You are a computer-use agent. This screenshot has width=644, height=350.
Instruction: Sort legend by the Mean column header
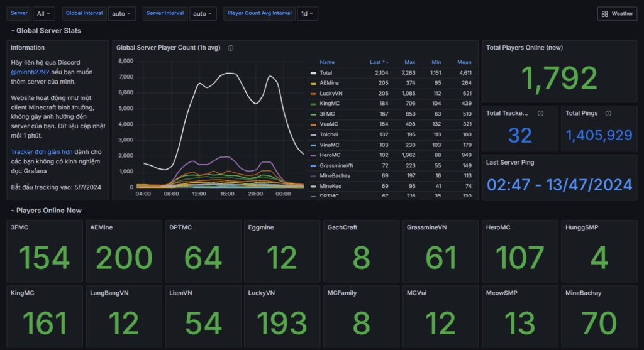pyautogui.click(x=464, y=62)
